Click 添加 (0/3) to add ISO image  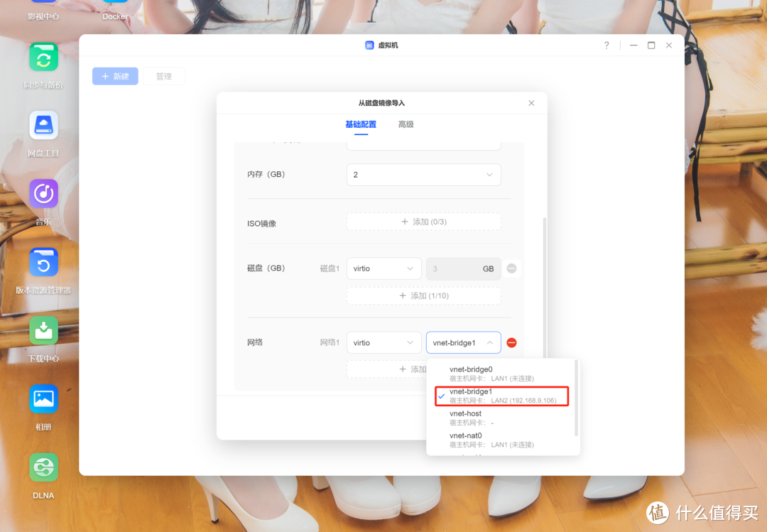[x=423, y=222]
